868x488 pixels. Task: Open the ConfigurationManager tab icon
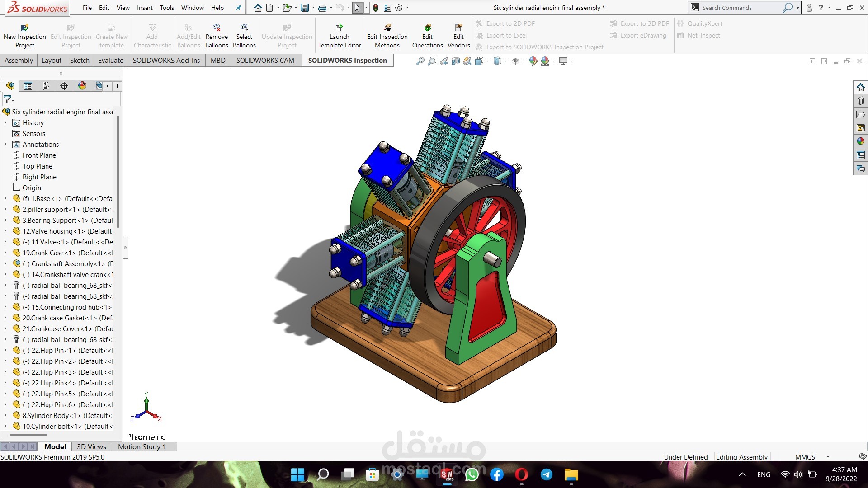[x=46, y=86]
